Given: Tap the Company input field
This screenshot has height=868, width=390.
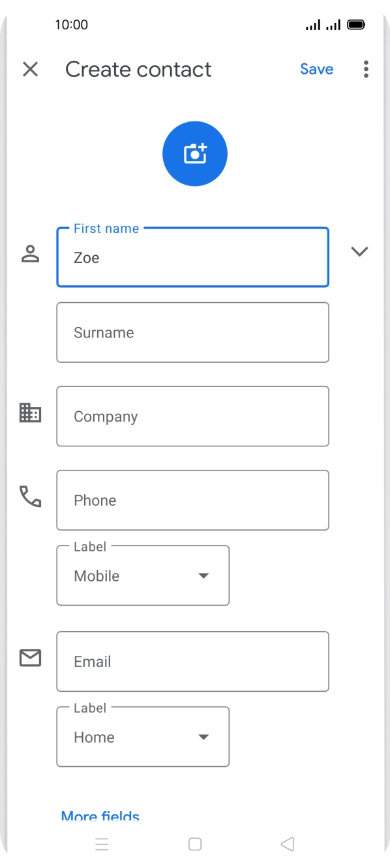Looking at the screenshot, I should (x=192, y=416).
